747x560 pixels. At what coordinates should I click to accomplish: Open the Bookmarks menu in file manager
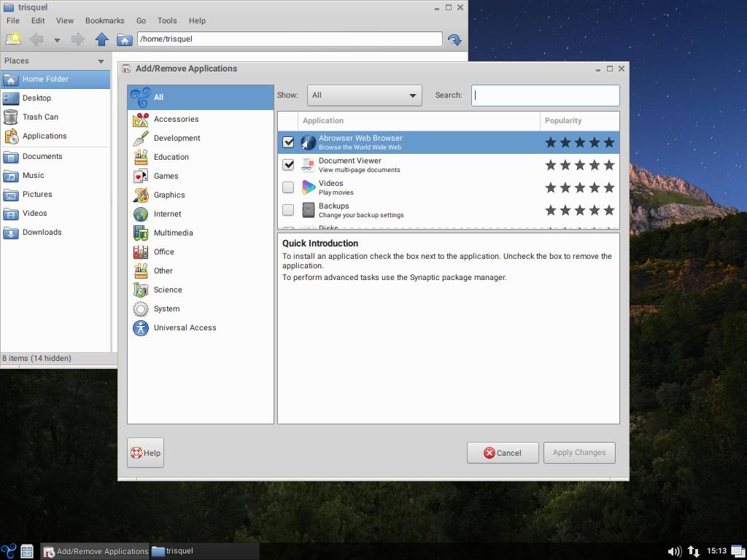tap(105, 20)
